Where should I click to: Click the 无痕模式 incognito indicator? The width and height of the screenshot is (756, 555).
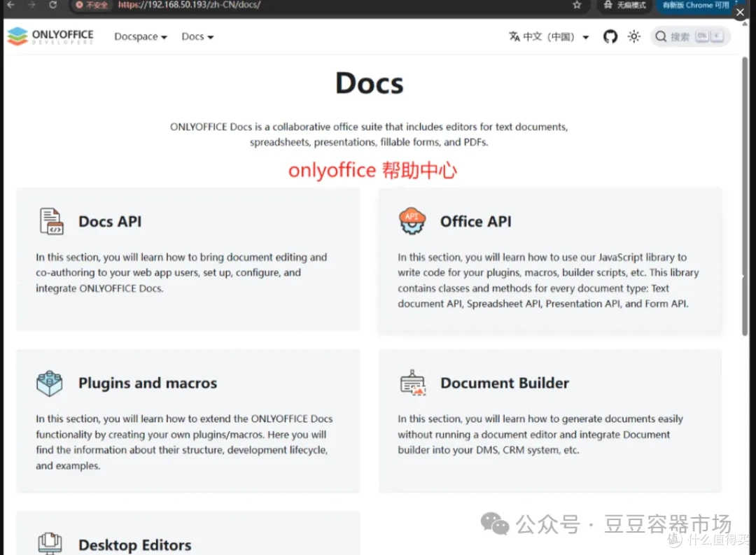625,5
